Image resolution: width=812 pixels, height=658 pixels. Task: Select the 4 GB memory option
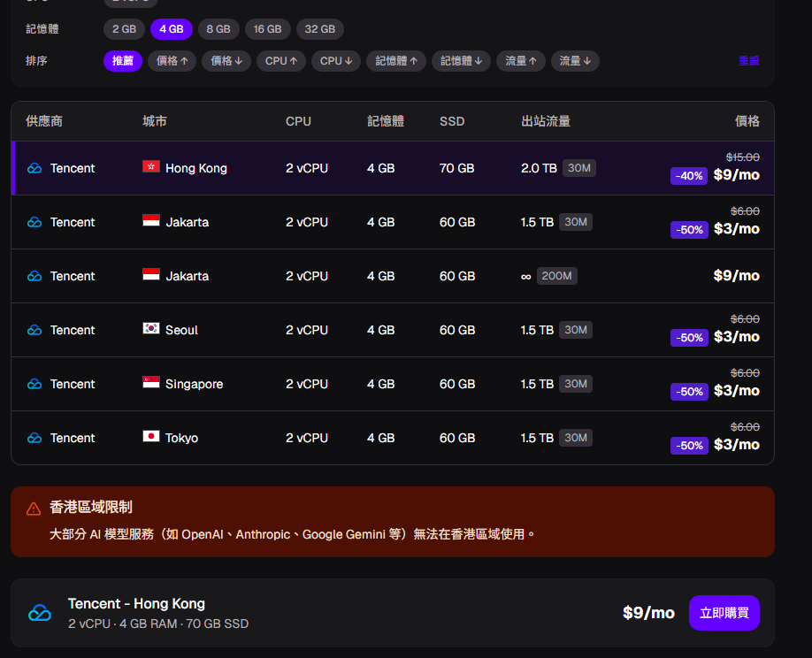click(x=172, y=29)
